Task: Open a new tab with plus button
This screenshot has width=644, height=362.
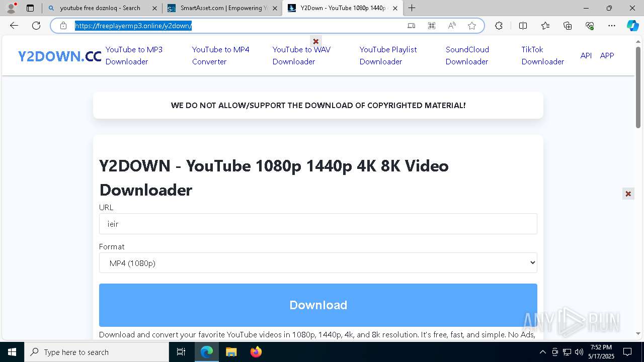Action: point(412,8)
